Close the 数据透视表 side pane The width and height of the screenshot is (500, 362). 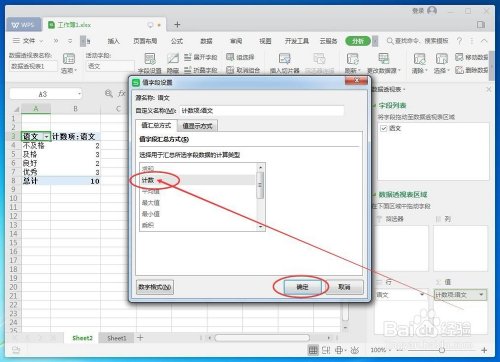[x=489, y=89]
